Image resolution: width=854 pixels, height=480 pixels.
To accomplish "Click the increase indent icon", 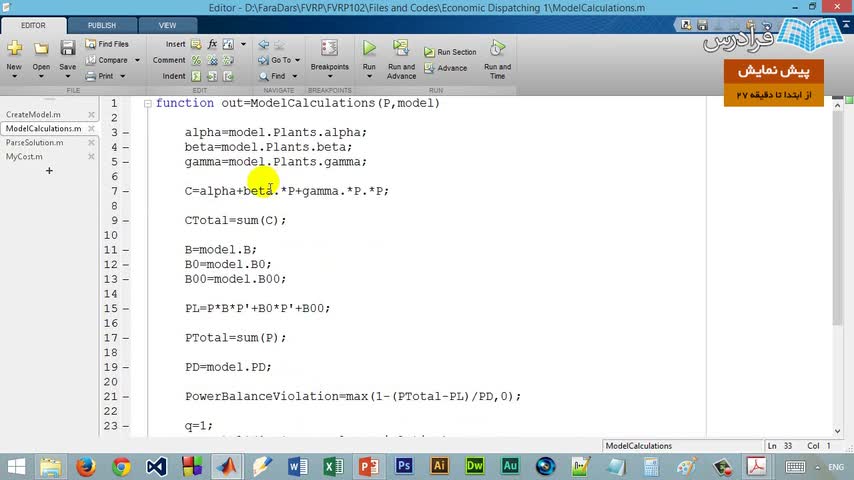I will (212, 76).
